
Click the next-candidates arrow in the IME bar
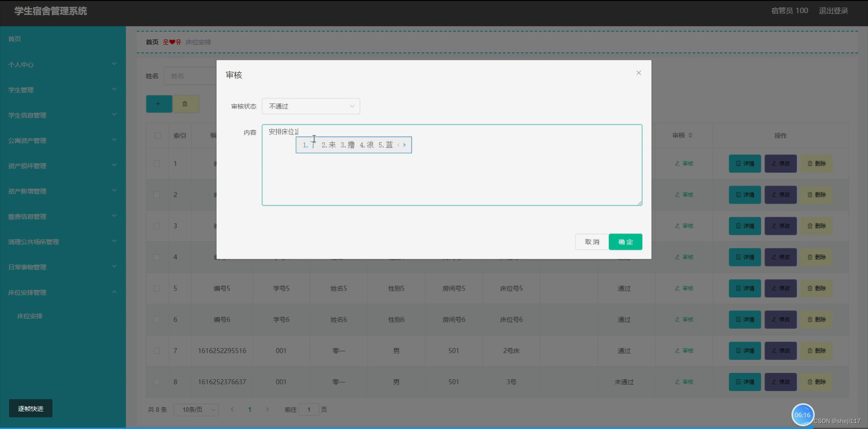(405, 145)
